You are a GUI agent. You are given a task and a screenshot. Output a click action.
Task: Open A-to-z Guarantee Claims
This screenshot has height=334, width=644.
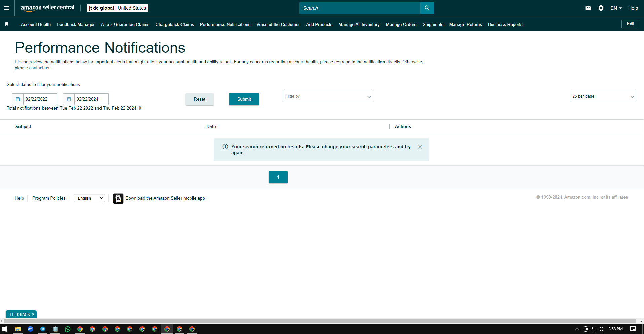tap(125, 24)
